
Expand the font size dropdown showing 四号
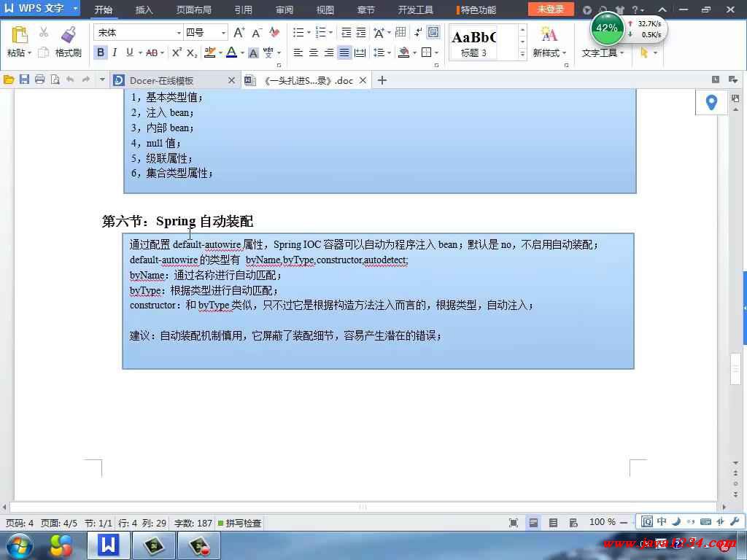pyautogui.click(x=223, y=33)
